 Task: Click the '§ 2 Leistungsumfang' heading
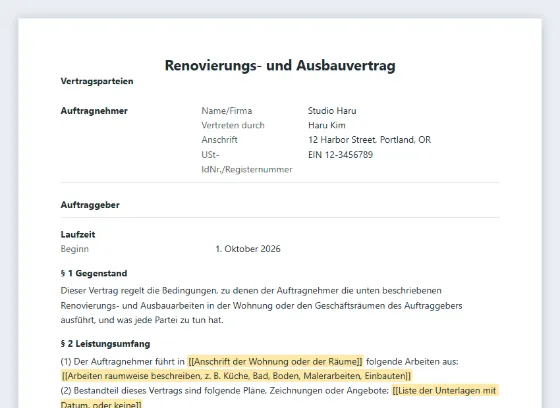click(x=105, y=344)
